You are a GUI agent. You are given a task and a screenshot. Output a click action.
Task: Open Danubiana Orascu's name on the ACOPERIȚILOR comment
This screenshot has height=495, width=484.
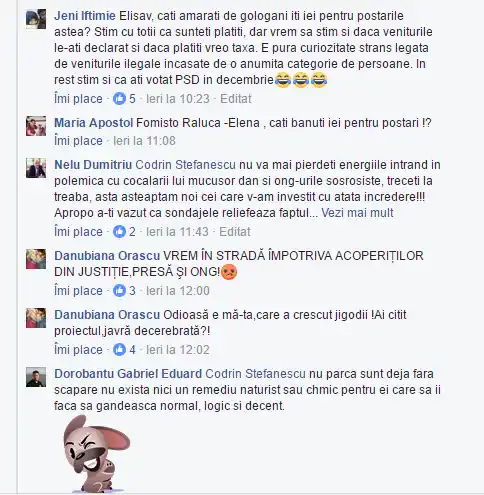[107, 256]
